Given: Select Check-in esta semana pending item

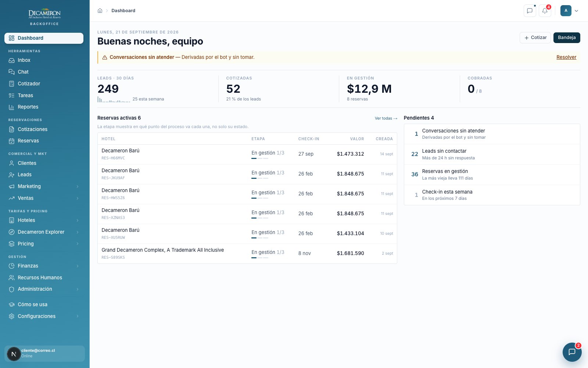Looking at the screenshot, I should pyautogui.click(x=492, y=195).
